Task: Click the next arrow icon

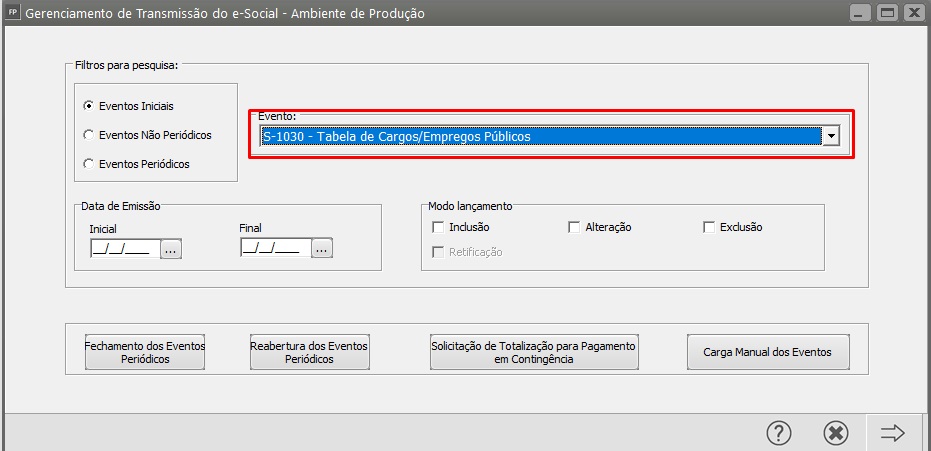Action: pos(892,433)
